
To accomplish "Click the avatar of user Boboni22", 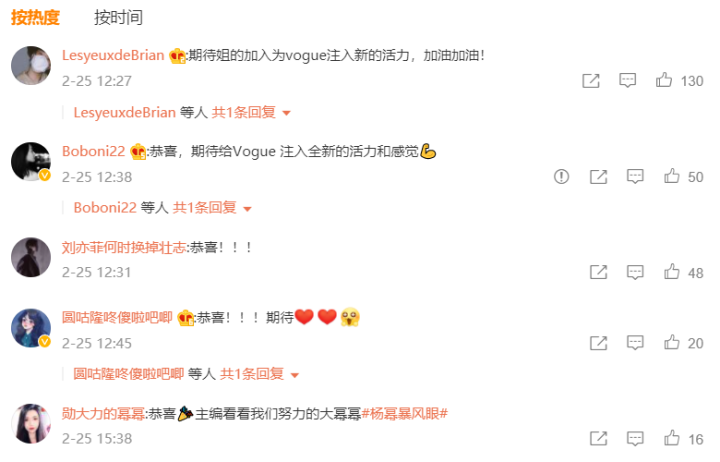I will coord(31,162).
